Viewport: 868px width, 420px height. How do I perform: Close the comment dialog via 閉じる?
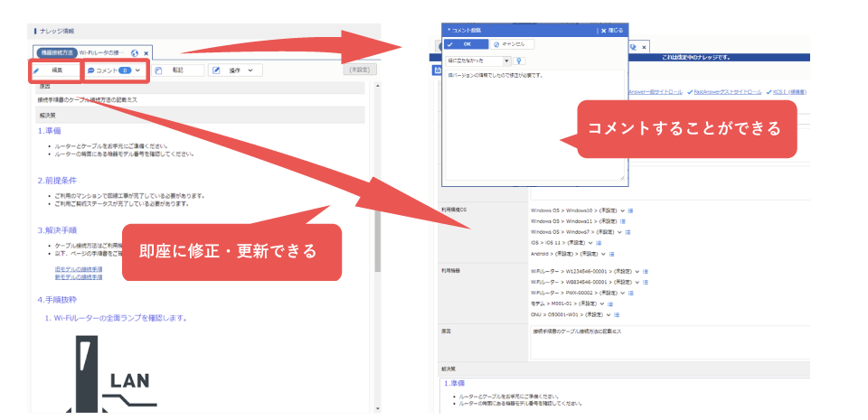tap(613, 30)
